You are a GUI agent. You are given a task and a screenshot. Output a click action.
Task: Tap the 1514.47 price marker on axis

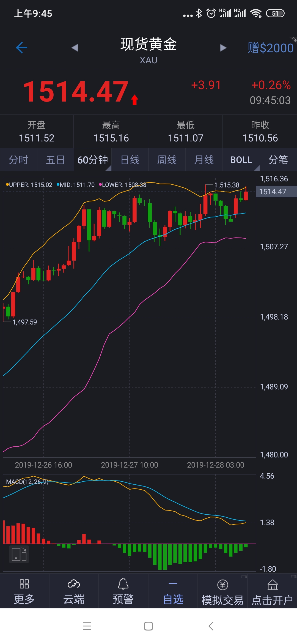pos(276,192)
